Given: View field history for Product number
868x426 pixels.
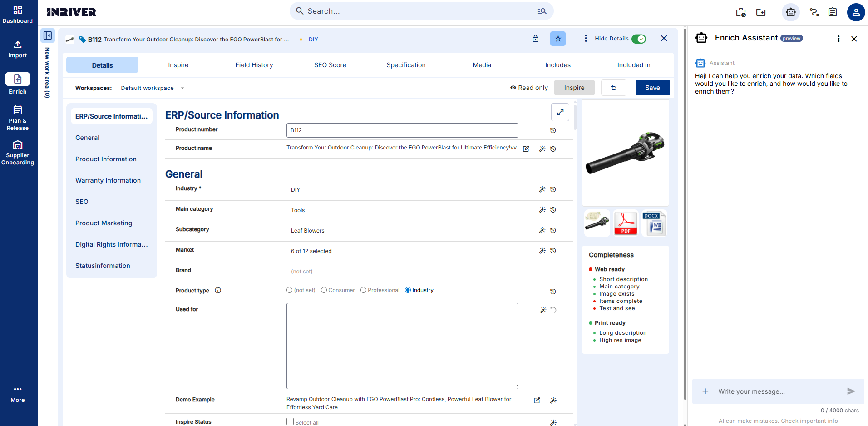Looking at the screenshot, I should tap(553, 130).
